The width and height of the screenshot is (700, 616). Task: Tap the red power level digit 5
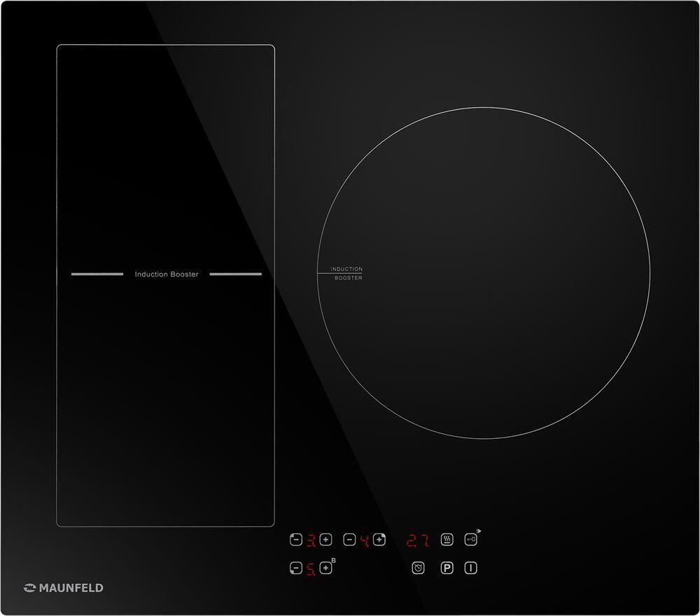tap(310, 568)
